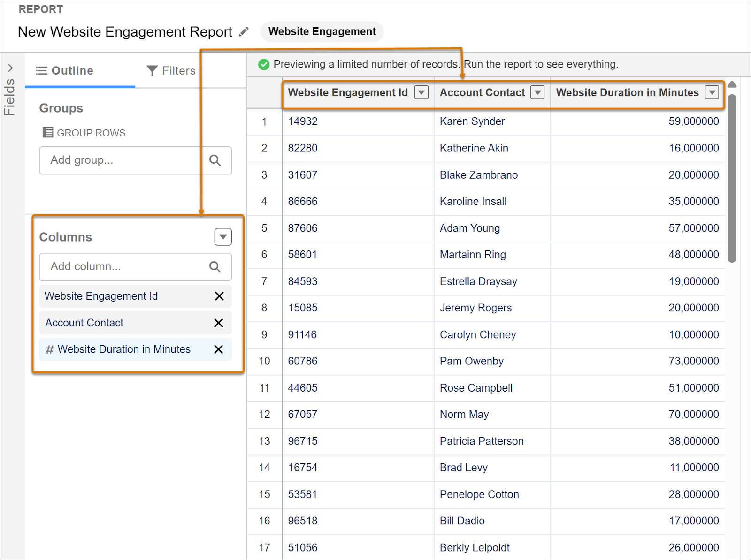This screenshot has height=560, width=751.
Task: Click the search icon in Add column box
Action: pyautogui.click(x=215, y=267)
